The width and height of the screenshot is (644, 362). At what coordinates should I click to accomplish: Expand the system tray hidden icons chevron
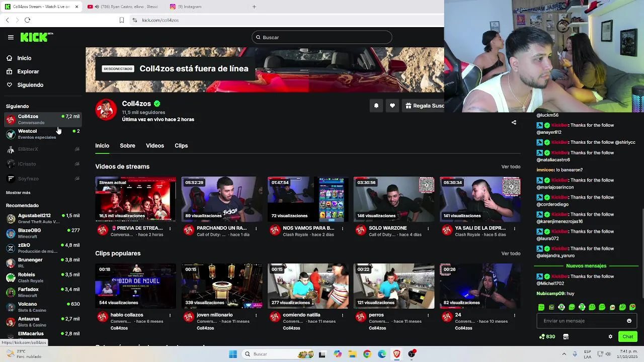[564, 354]
